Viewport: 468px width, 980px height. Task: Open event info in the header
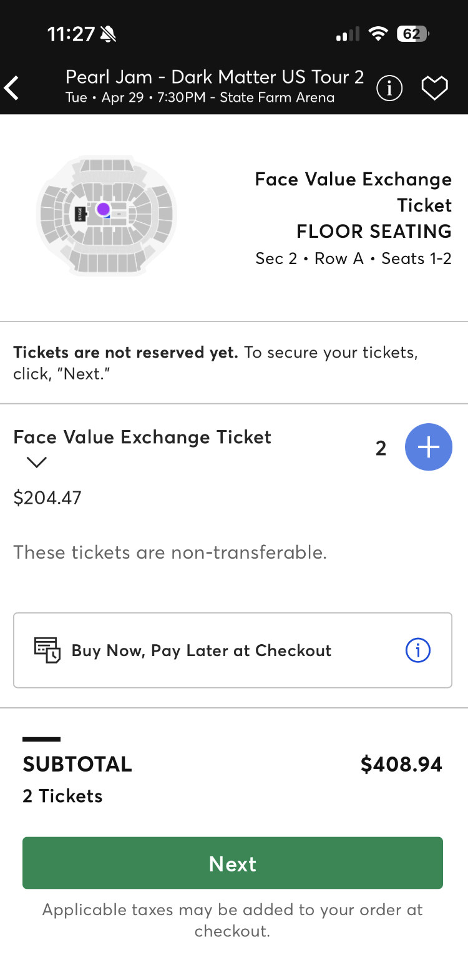click(389, 88)
